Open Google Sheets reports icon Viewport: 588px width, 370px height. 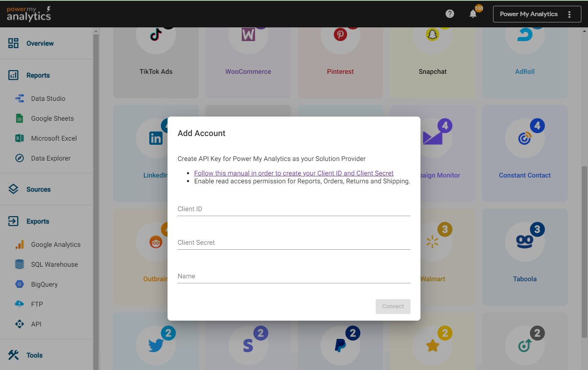point(19,118)
